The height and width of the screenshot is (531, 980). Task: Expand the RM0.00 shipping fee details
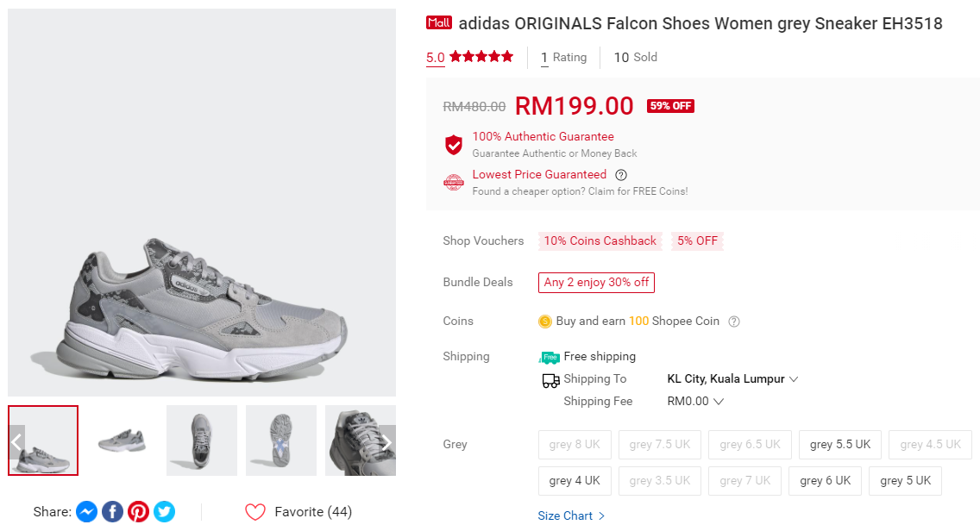point(695,402)
